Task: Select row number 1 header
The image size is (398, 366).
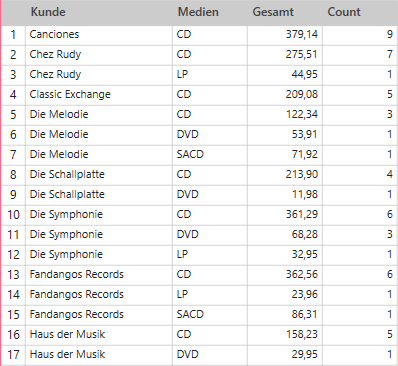Action: 13,35
